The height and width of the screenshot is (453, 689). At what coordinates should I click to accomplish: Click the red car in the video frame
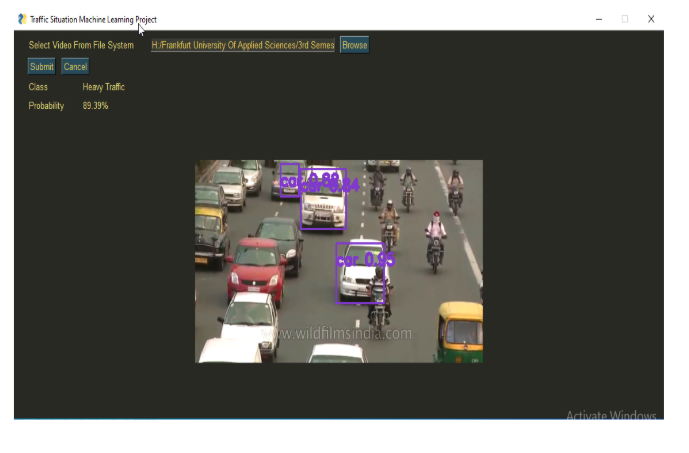(254, 269)
